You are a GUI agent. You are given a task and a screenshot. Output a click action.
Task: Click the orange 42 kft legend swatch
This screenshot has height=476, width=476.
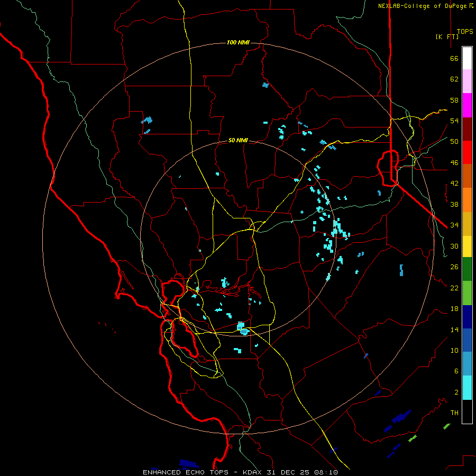click(467, 200)
